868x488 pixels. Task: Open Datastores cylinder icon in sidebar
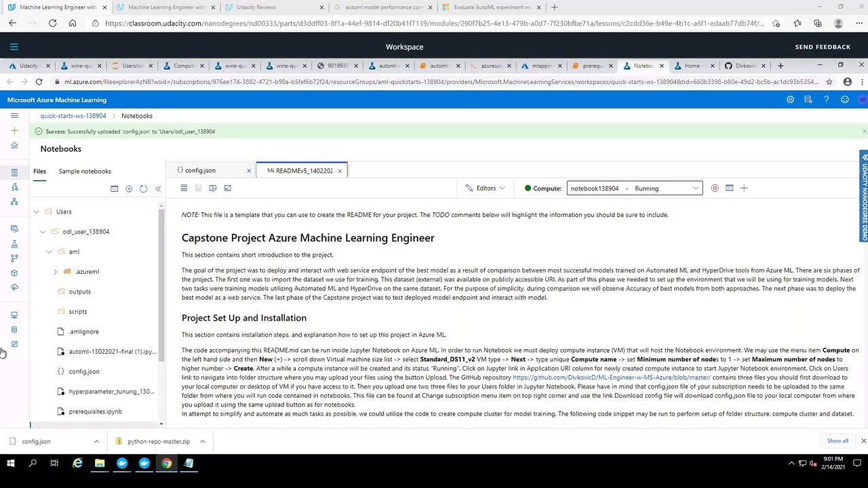[14, 329]
